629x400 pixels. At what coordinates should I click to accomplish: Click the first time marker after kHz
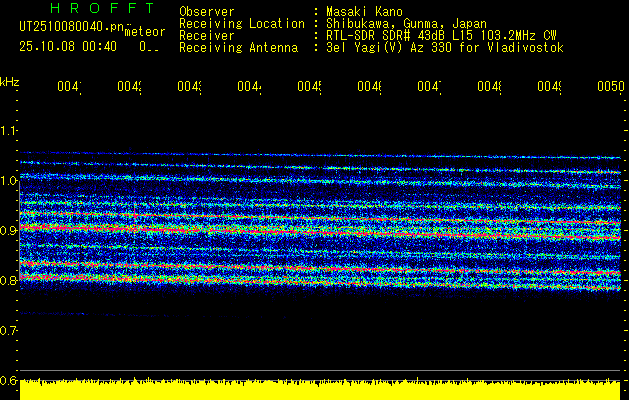tap(68, 88)
